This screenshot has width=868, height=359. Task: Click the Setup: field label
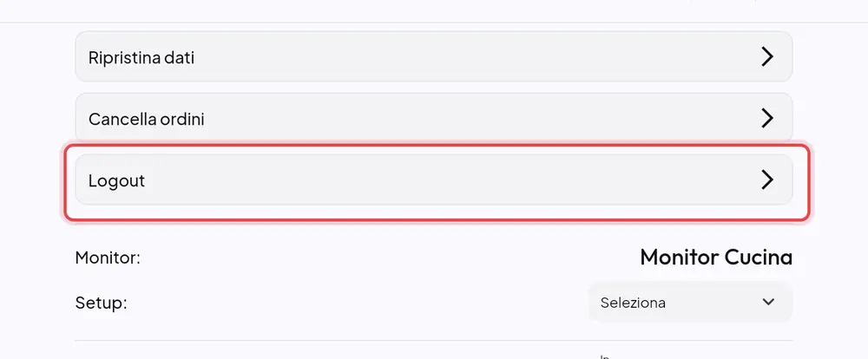click(101, 304)
